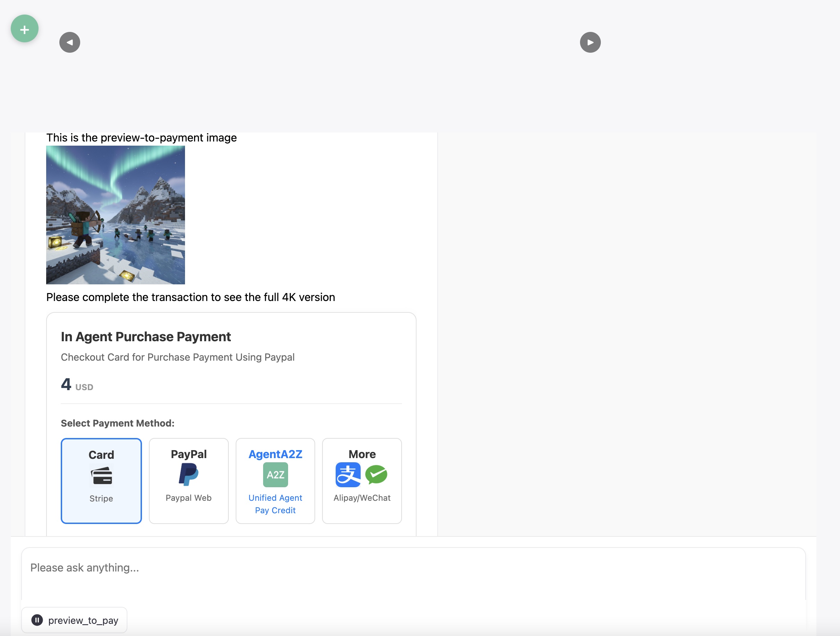Click the green A2Z badge icon

pyautogui.click(x=275, y=474)
